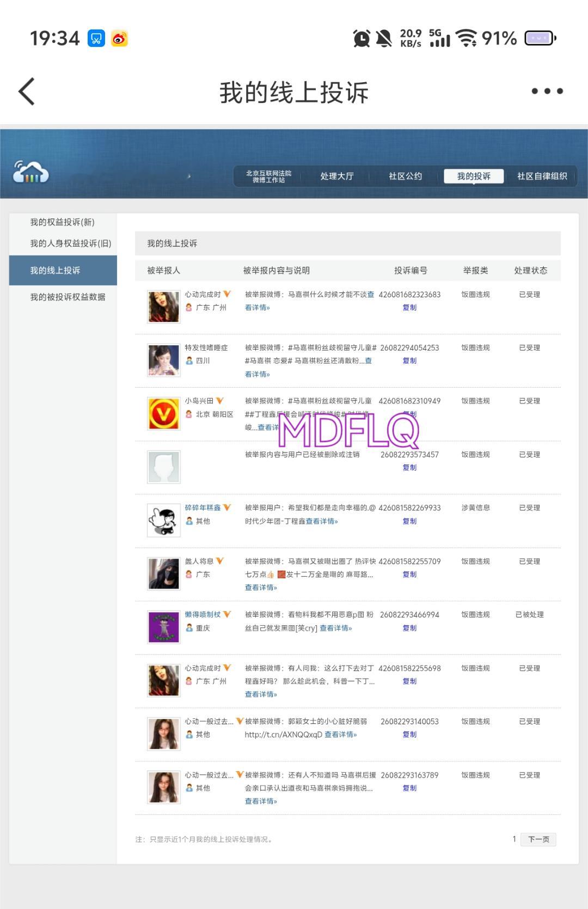
Task: Open avatar of 特发性嗜睡症
Action: 164,360
